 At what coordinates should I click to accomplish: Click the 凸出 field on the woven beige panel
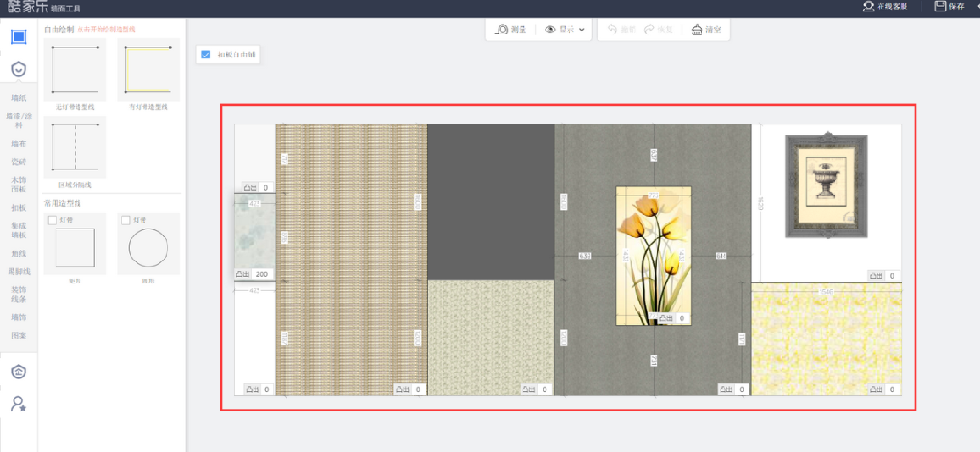click(417, 390)
